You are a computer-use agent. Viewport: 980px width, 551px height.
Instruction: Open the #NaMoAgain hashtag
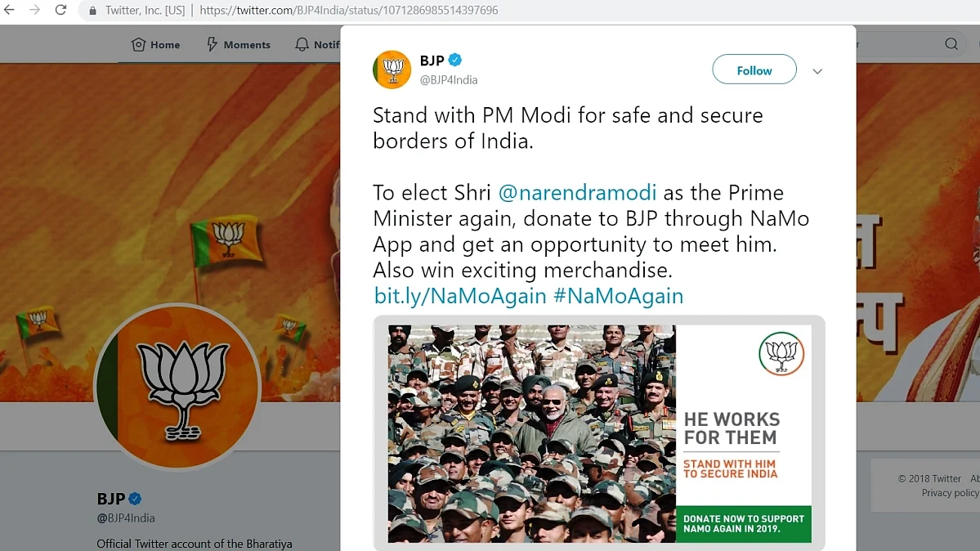coord(620,295)
